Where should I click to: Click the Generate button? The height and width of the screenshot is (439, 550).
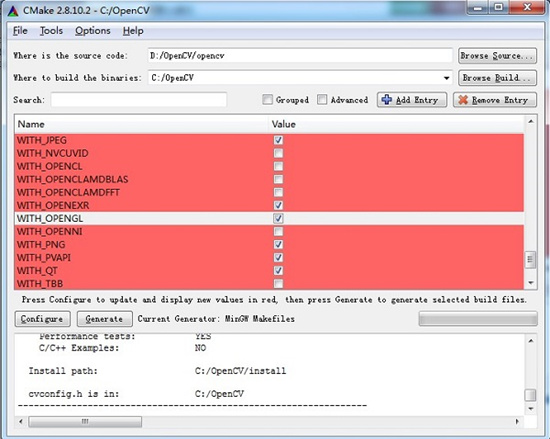coord(105,319)
